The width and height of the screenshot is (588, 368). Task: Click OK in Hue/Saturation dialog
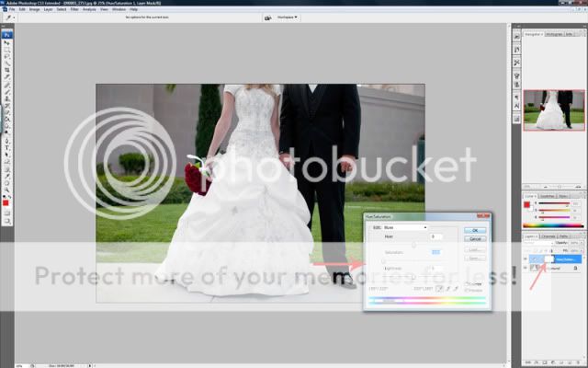475,230
